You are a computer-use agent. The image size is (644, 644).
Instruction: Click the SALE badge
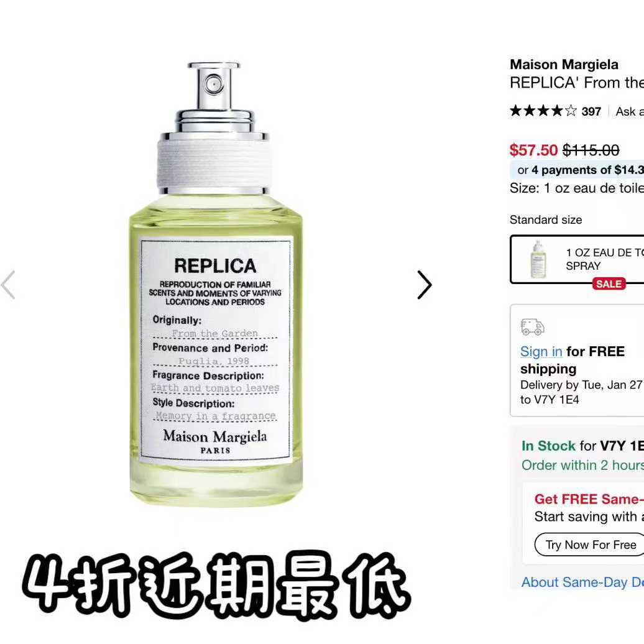pos(609,284)
